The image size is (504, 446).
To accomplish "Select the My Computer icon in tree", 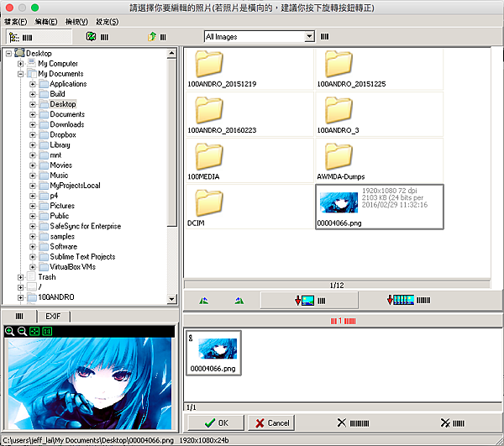I will click(32, 63).
